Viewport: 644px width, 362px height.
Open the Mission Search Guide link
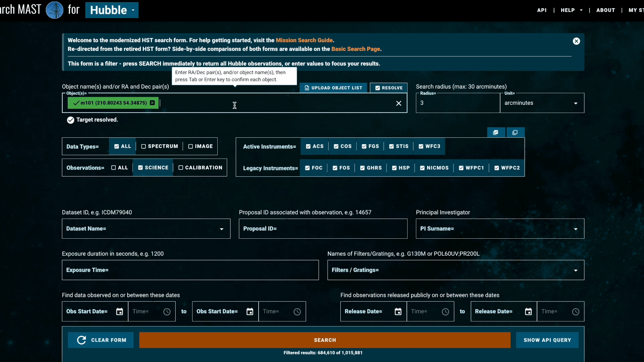click(x=304, y=40)
